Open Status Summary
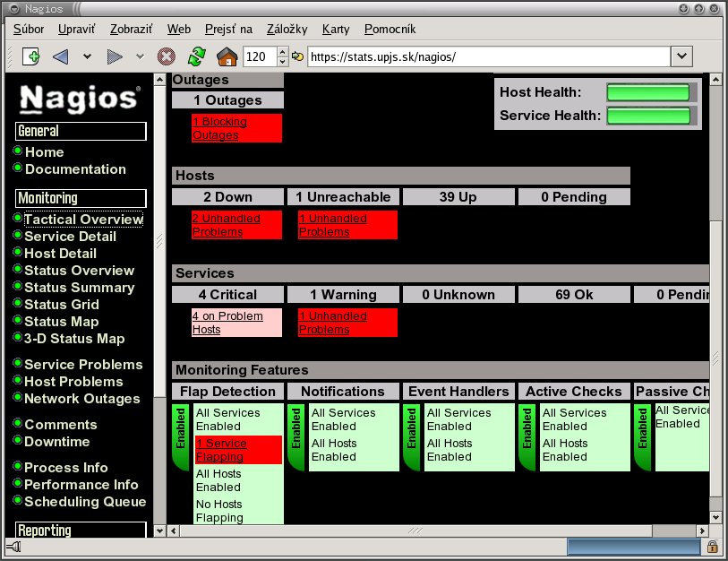 pyautogui.click(x=80, y=288)
